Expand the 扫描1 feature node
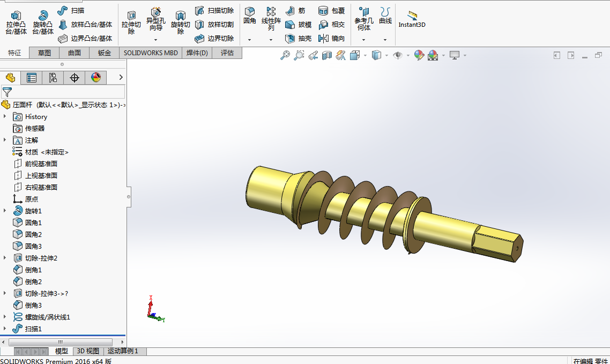Screen dimensions: 610x364 coord(5,328)
